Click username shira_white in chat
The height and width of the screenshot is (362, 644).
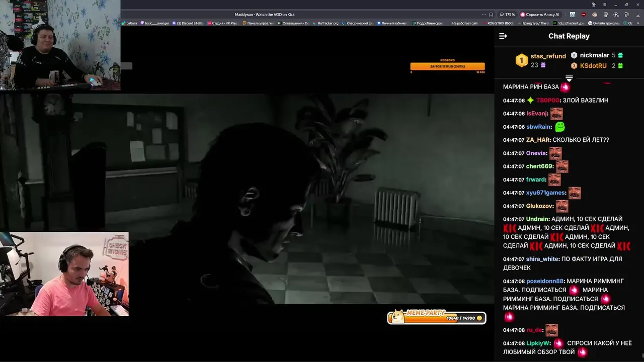pos(542,259)
